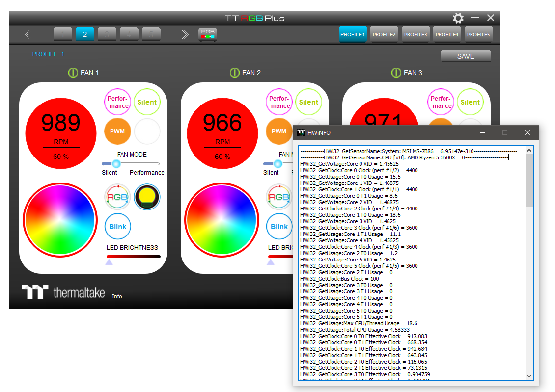Click the blank circle beside Fan 1 PWM
Image resolution: width=555 pixels, height=392 pixels.
click(147, 131)
